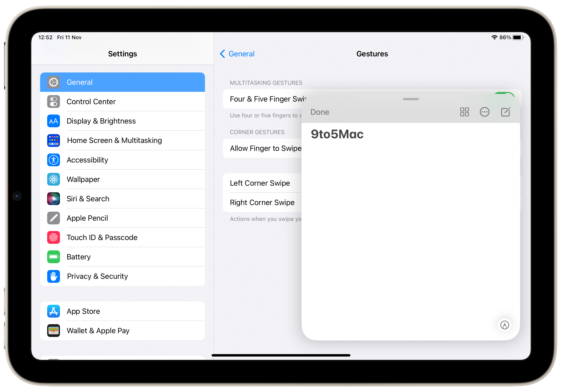Tap the Notes more options ellipsis icon

pos(485,112)
